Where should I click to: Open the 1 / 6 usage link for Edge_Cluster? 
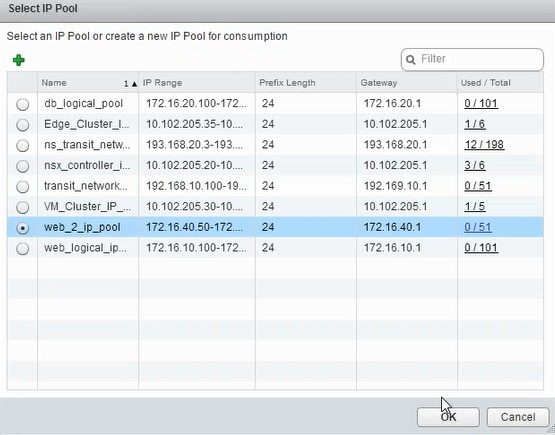pyautogui.click(x=475, y=124)
